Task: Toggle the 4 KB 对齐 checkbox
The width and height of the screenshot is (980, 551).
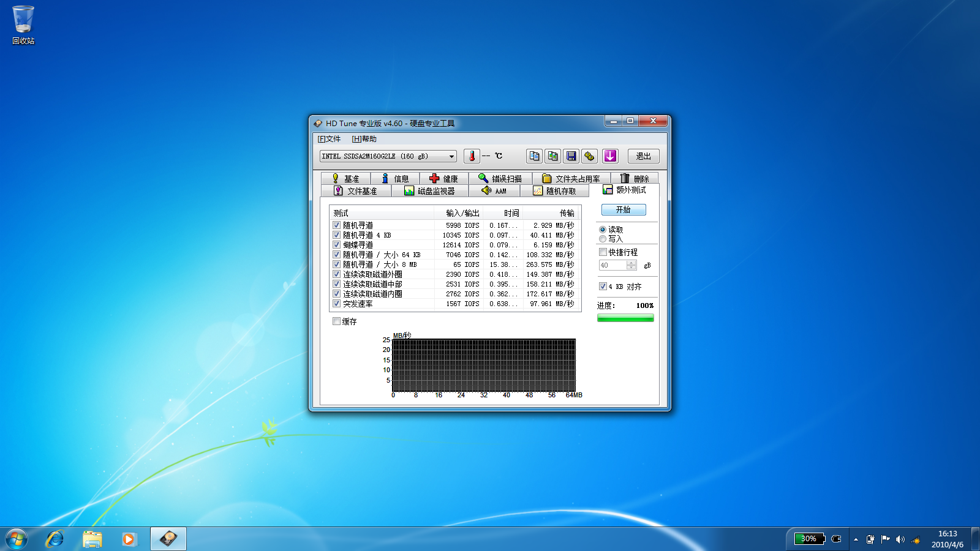Action: (x=603, y=286)
